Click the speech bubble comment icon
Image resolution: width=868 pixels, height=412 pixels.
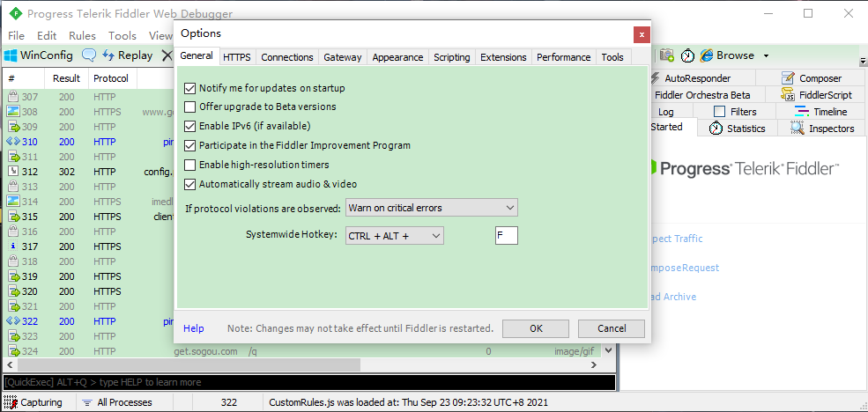(x=89, y=55)
